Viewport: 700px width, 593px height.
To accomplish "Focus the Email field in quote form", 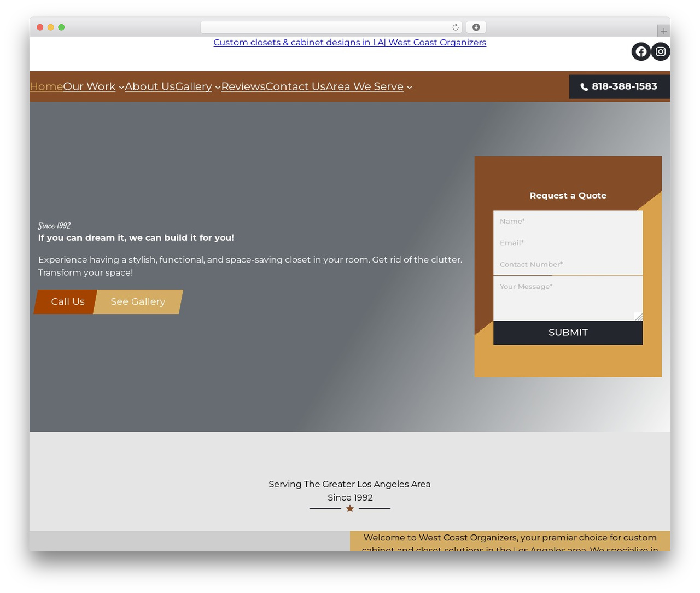I will (x=568, y=243).
